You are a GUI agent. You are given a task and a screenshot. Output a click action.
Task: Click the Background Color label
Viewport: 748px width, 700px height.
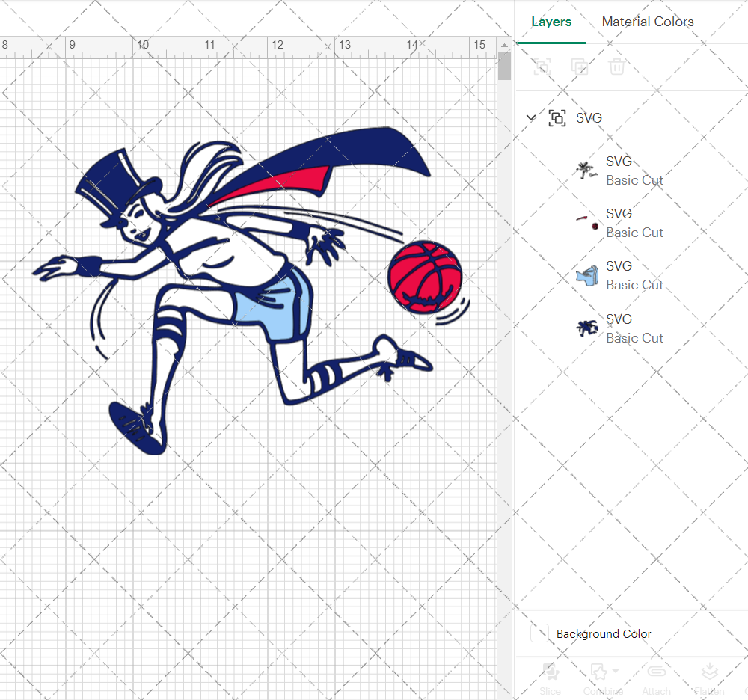click(604, 633)
